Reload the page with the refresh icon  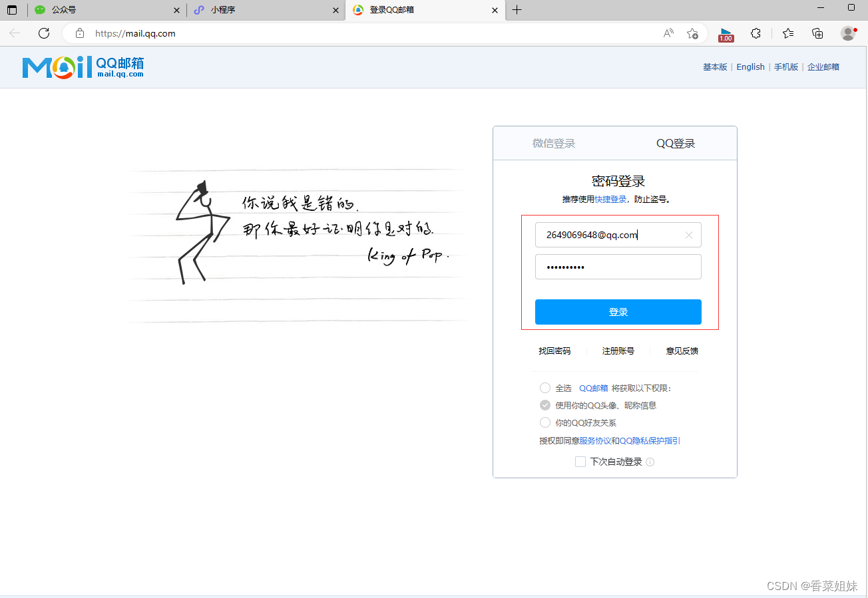(44, 33)
